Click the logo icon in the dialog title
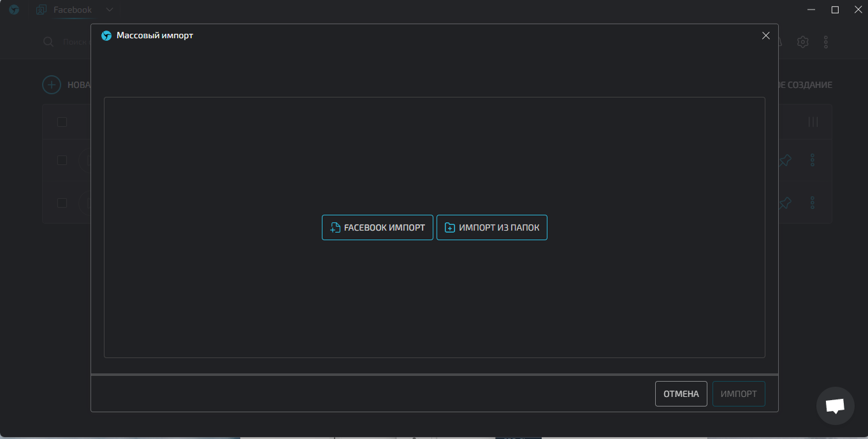Image resolution: width=868 pixels, height=439 pixels. (106, 36)
